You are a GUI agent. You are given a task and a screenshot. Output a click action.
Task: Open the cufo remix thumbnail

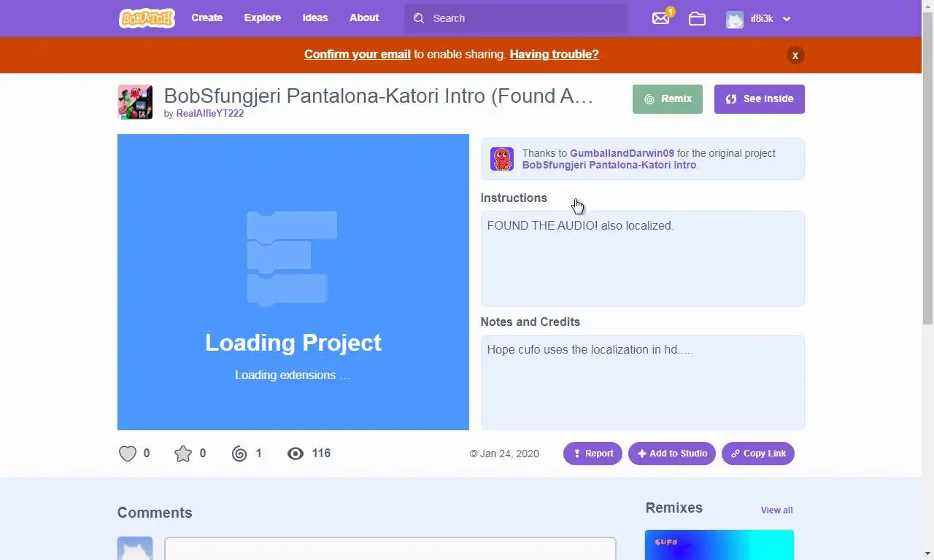pyautogui.click(x=719, y=545)
